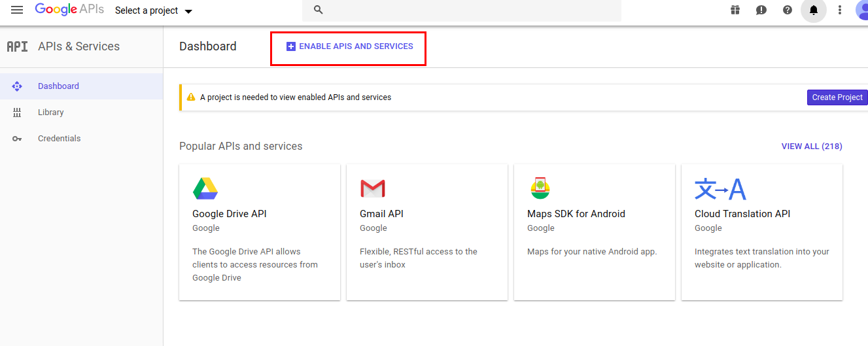Click Maps for your native Android app text
The image size is (868, 346).
pos(592,252)
